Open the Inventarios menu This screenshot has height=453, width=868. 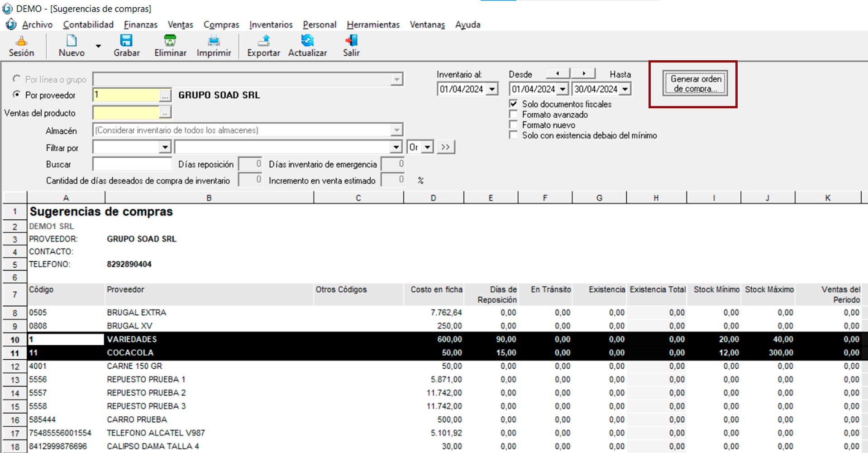tap(271, 25)
